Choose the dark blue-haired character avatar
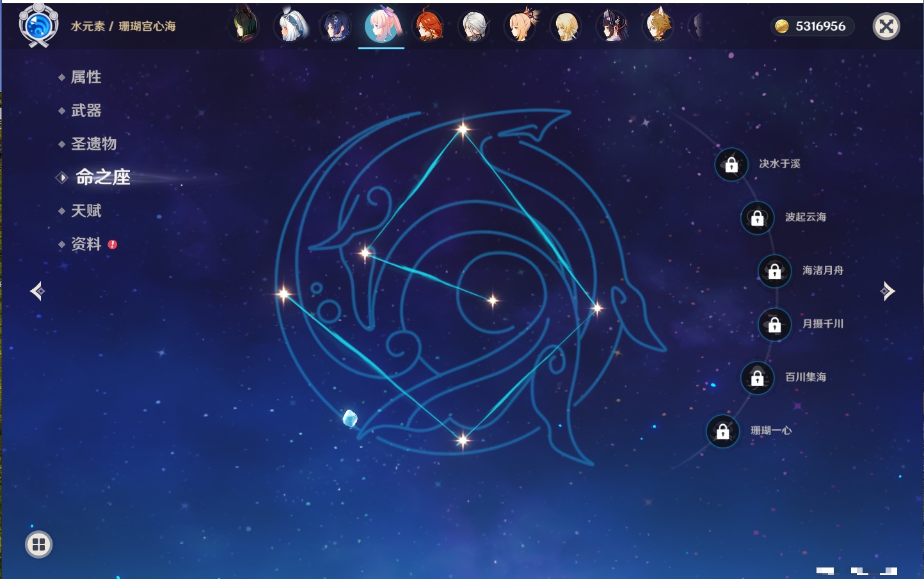Image resolution: width=924 pixels, height=579 pixels. coord(336,26)
